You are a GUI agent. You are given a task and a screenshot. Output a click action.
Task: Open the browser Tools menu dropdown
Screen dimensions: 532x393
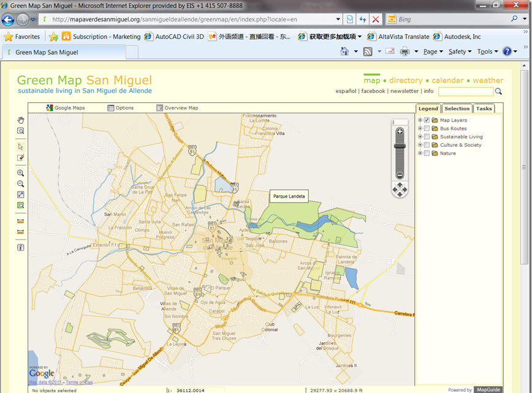tap(487, 51)
